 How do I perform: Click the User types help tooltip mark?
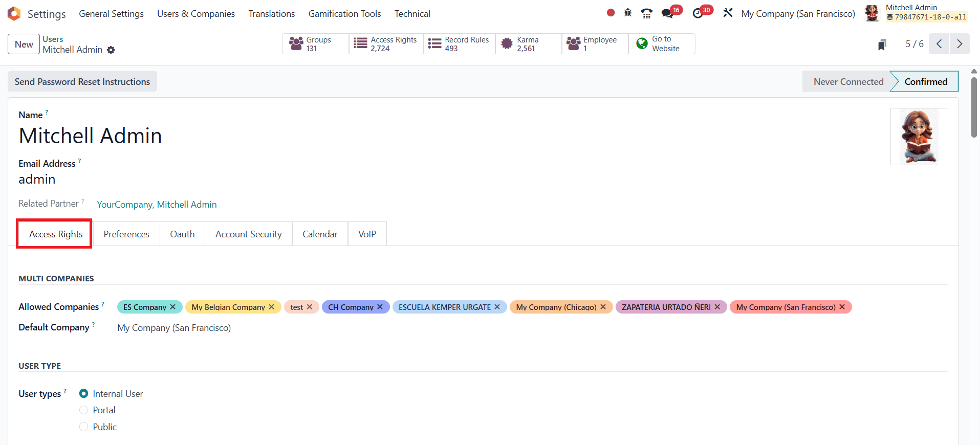click(x=65, y=391)
